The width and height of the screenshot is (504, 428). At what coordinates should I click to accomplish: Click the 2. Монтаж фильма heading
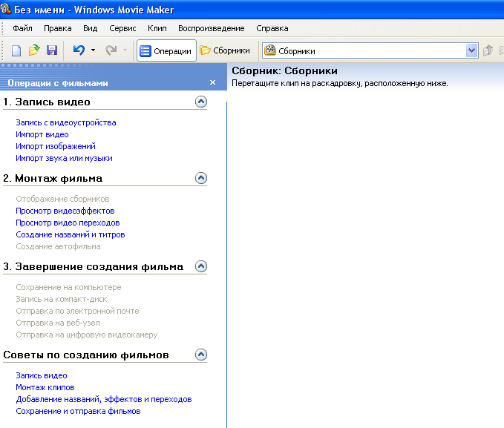click(53, 178)
